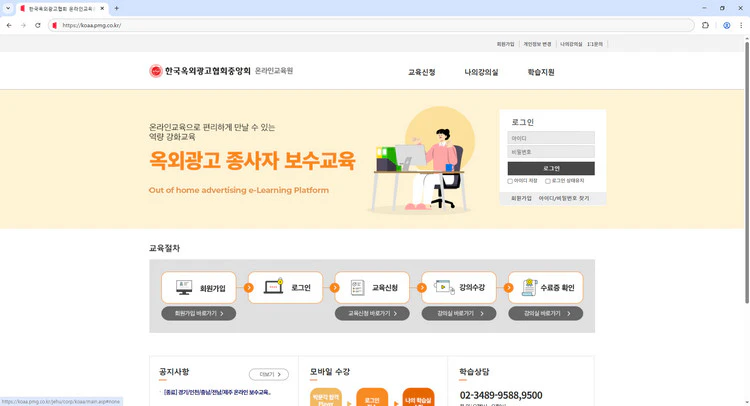This screenshot has height=406, width=750.
Task: Click the video player icon in 강의수강 step
Action: point(444,287)
